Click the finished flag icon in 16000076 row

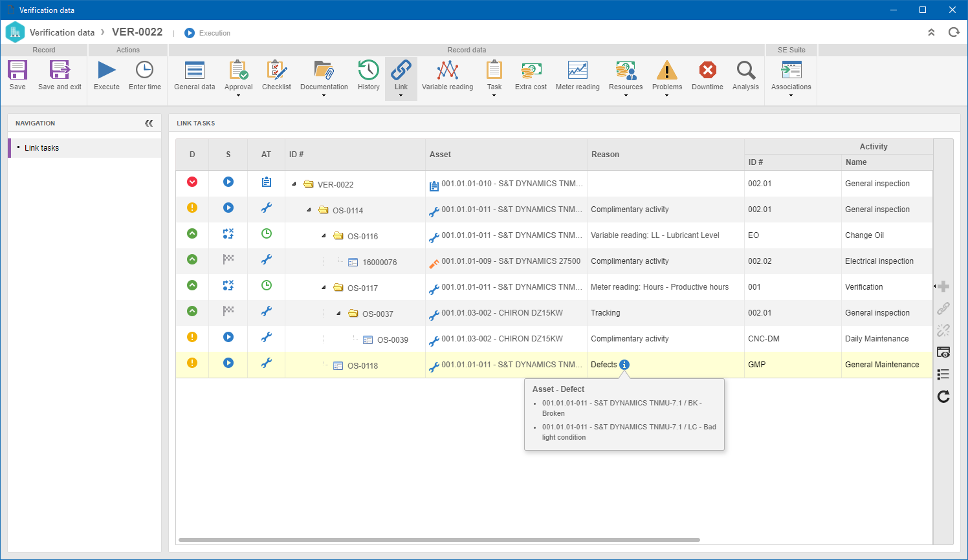[x=228, y=259]
